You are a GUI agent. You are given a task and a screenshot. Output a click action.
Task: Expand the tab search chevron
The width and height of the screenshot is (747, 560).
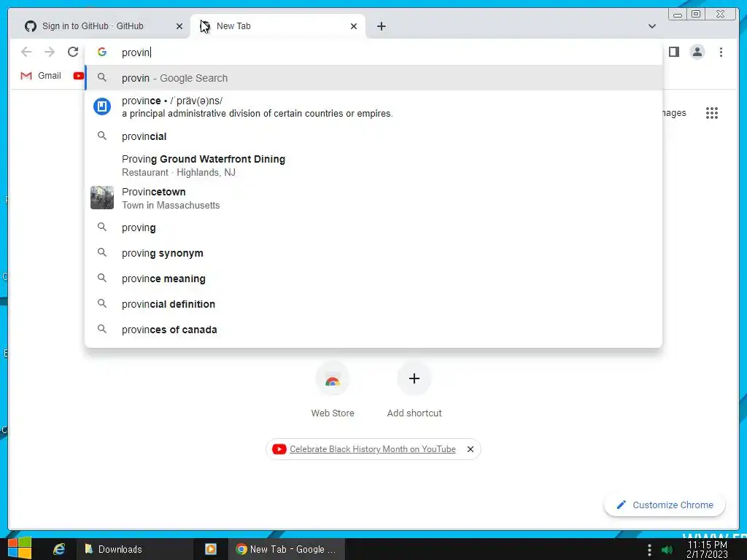[x=652, y=26]
